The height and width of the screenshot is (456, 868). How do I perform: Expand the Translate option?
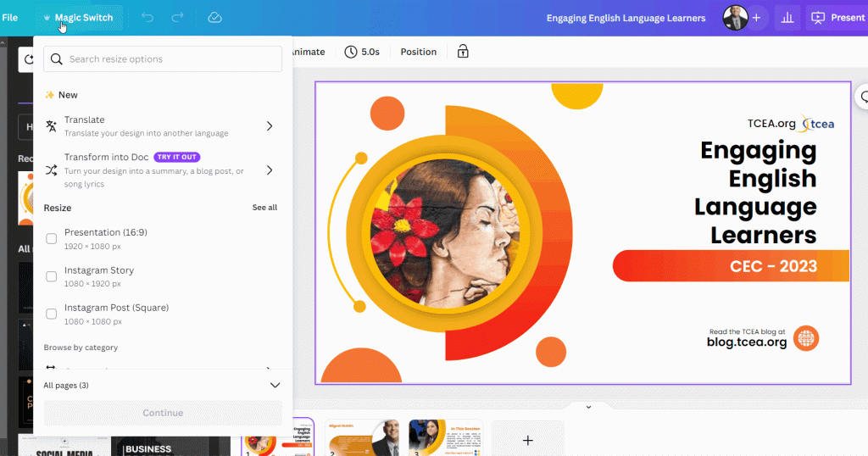[270, 126]
